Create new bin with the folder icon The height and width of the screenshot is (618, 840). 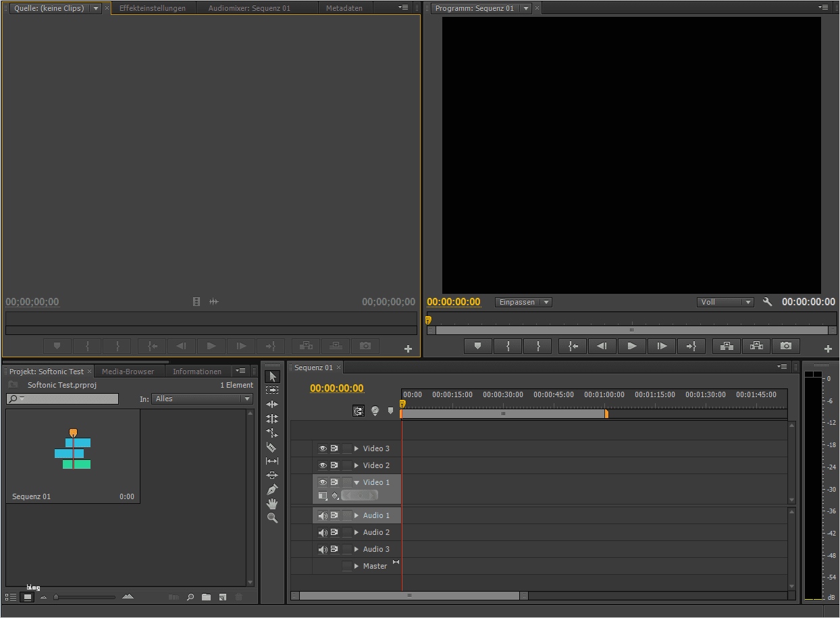point(206,597)
